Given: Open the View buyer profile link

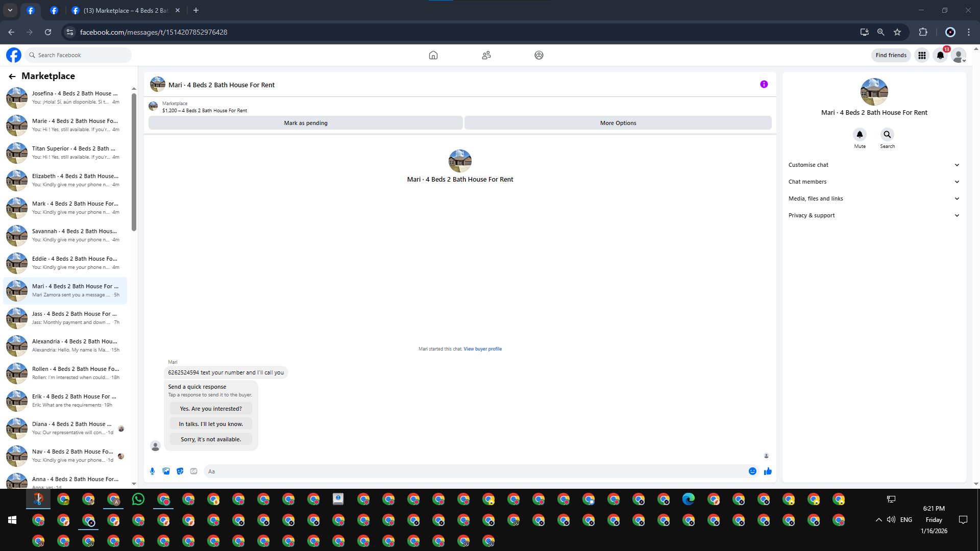Looking at the screenshot, I should pyautogui.click(x=482, y=349).
